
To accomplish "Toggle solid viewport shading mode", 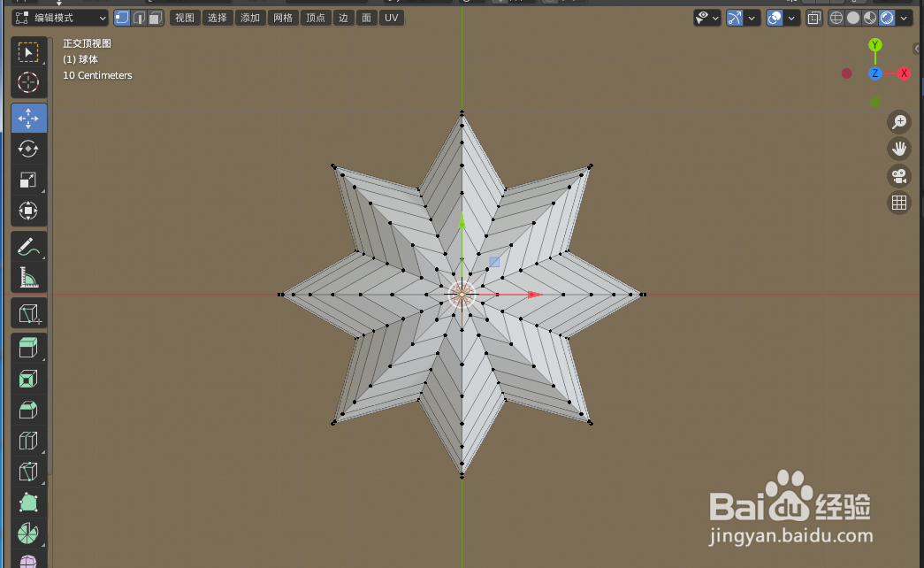I will tap(855, 17).
